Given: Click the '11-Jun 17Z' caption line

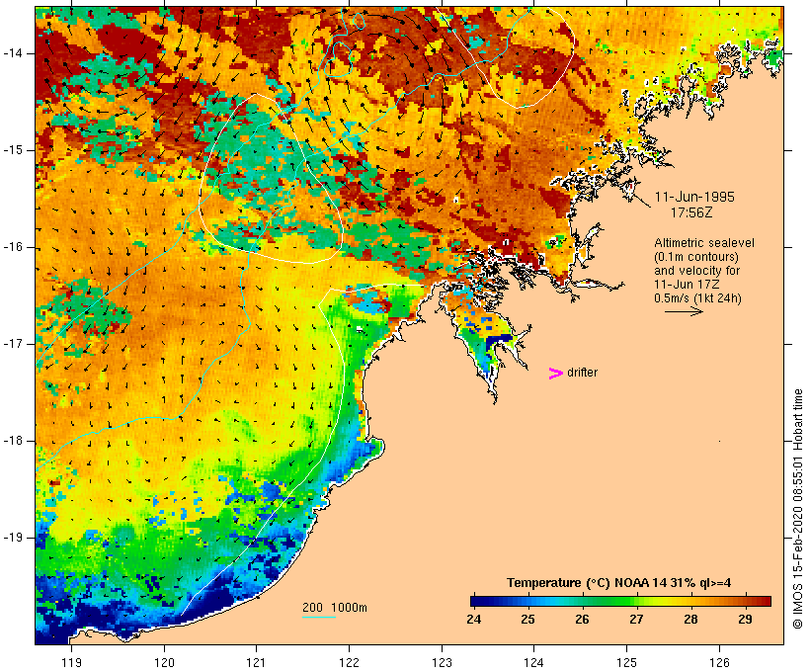Looking at the screenshot, I should click(x=687, y=285).
